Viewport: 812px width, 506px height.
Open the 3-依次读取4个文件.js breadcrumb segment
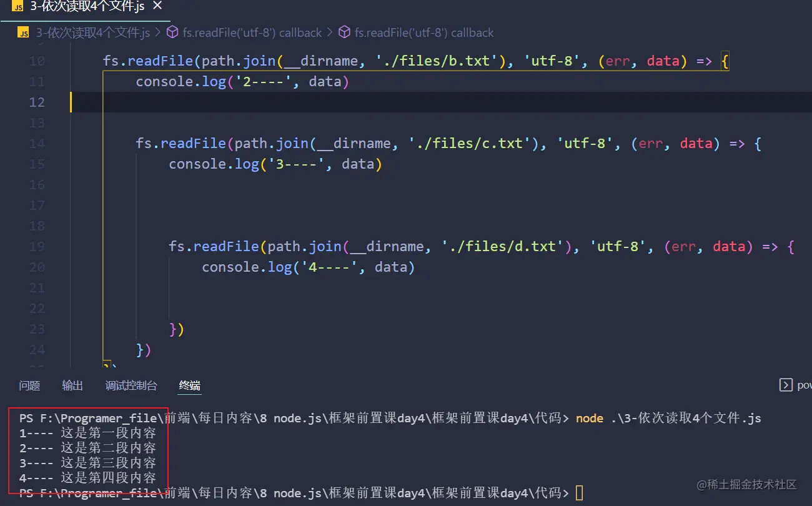[92, 32]
